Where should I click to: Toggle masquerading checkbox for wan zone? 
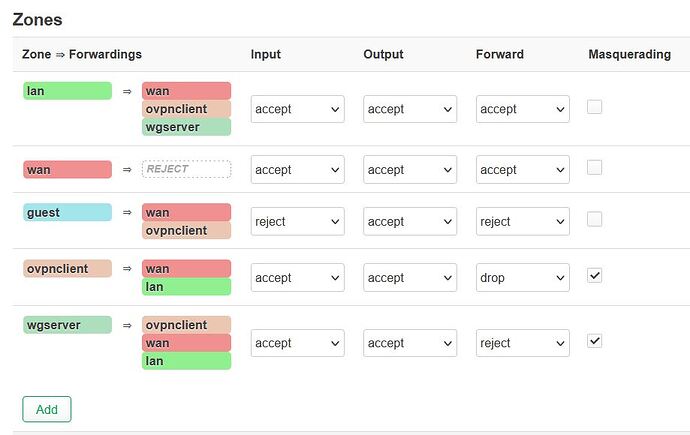coord(594,168)
